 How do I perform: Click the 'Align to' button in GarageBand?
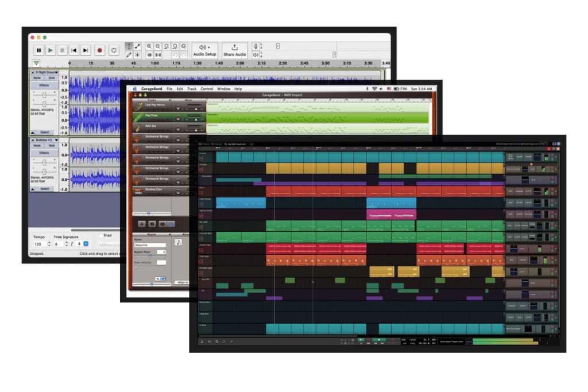click(x=181, y=282)
